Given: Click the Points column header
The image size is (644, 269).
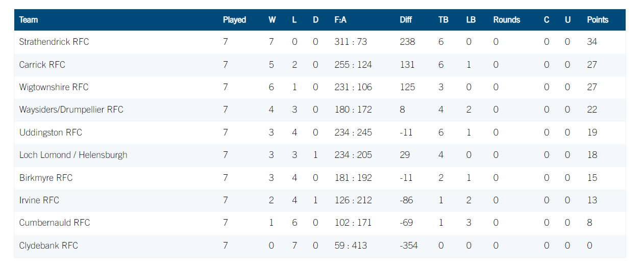Looking at the screenshot, I should tap(598, 20).
